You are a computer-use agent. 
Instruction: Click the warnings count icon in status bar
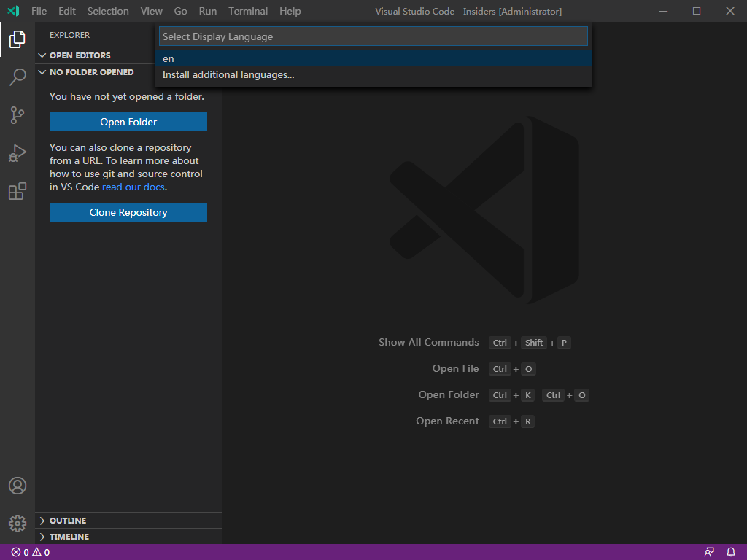point(41,553)
